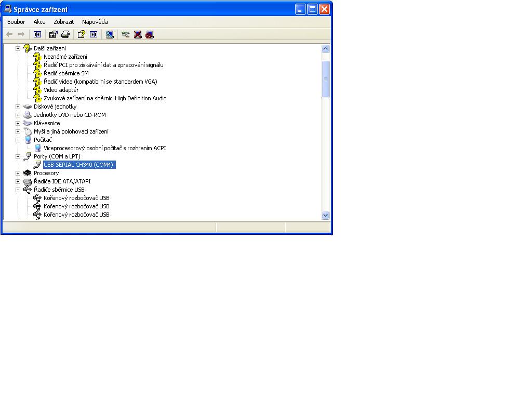Select the Video adaptér device
Viewport: 532px width, 399px height.
(61, 90)
